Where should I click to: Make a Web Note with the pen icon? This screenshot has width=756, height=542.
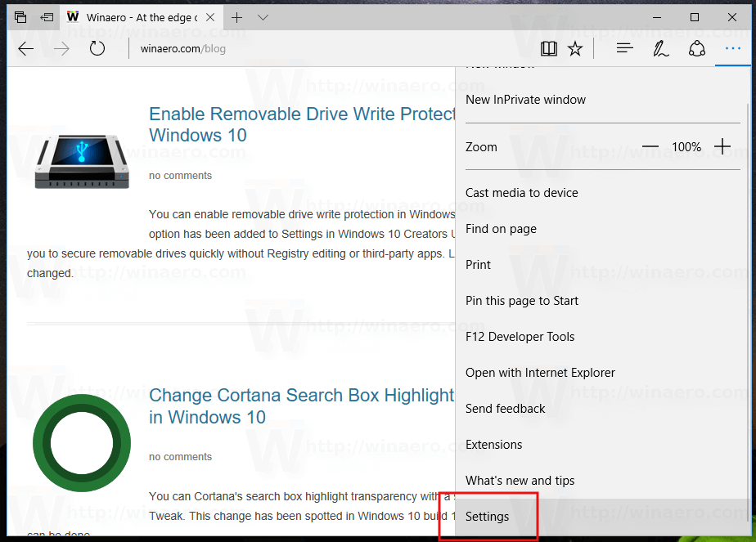click(x=660, y=48)
